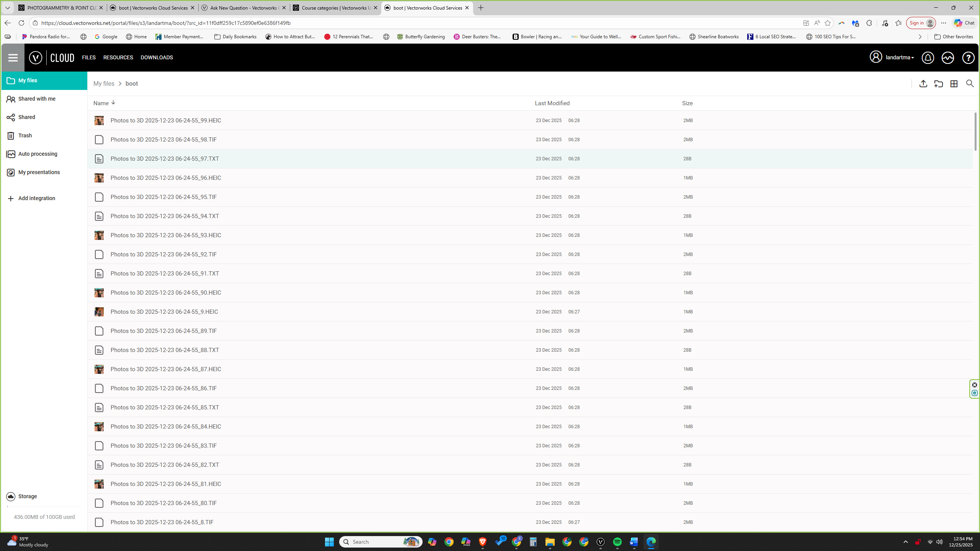
Task: Click the new folder icon
Action: point(938,84)
